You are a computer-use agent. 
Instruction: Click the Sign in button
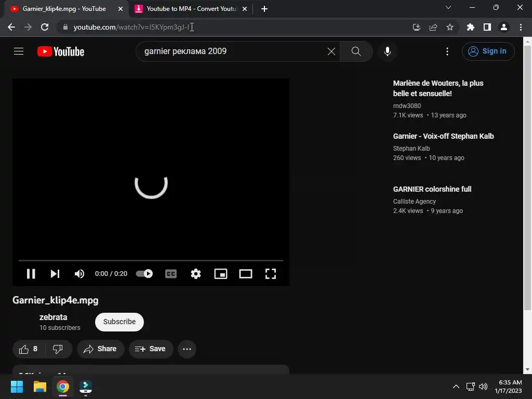point(488,51)
